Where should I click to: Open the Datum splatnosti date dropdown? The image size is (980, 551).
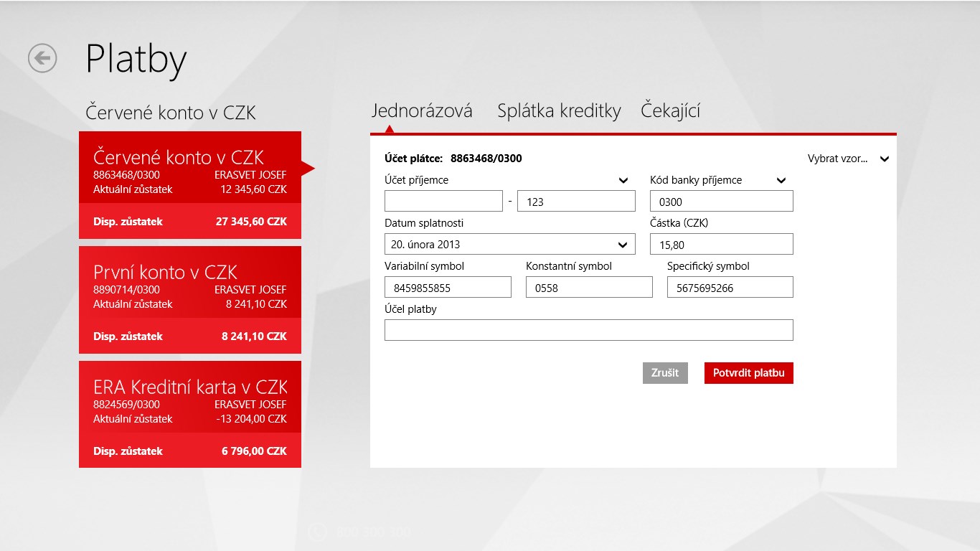coord(509,245)
